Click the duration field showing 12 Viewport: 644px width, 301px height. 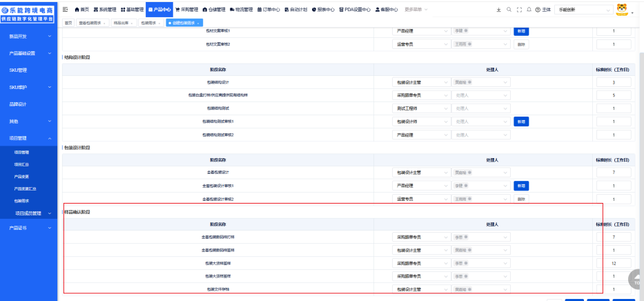(613, 263)
